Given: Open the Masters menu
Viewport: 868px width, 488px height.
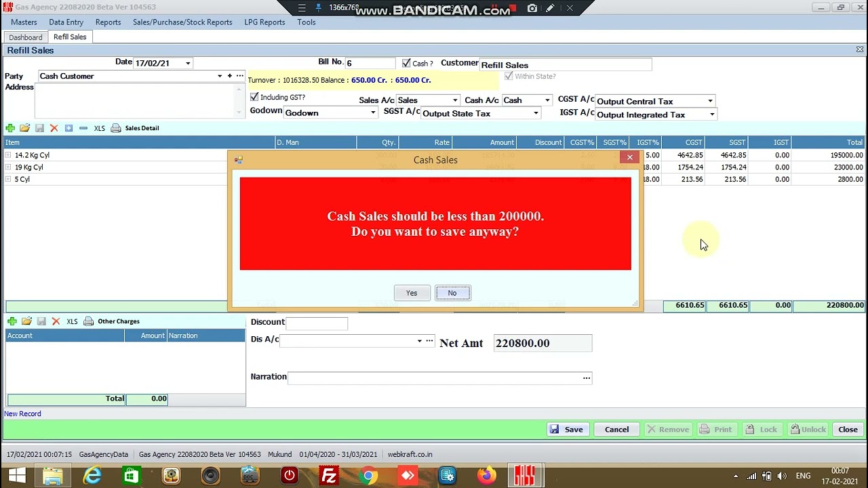Looking at the screenshot, I should (x=24, y=22).
